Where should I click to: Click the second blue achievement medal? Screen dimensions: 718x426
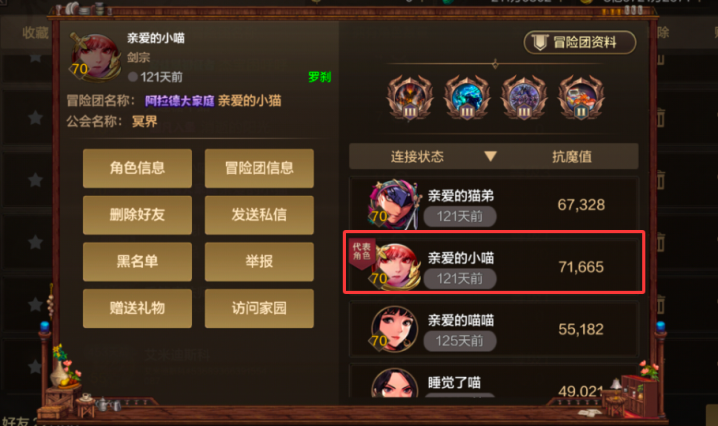[x=467, y=98]
